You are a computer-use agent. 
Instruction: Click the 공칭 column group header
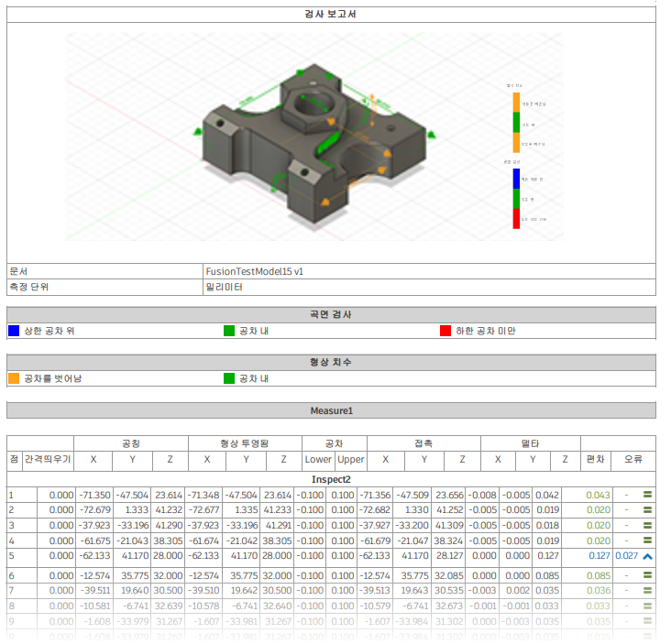click(x=131, y=443)
